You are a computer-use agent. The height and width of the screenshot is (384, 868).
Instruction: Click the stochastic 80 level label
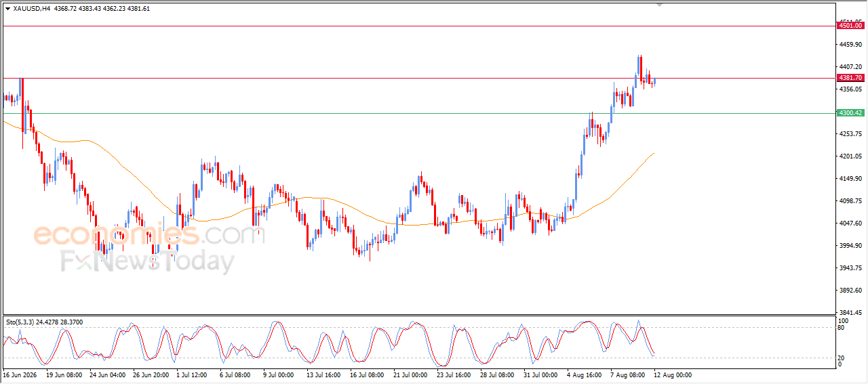coord(842,328)
